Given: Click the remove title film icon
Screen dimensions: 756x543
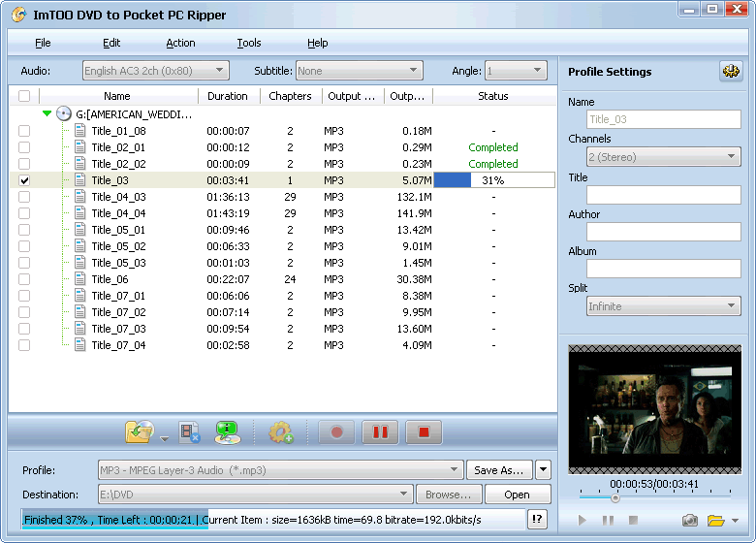Looking at the screenshot, I should tap(190, 432).
